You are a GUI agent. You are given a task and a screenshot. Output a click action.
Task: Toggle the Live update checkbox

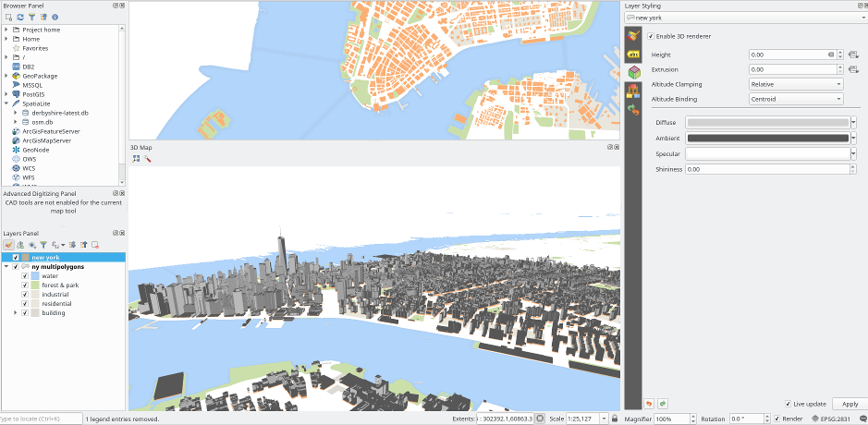789,404
